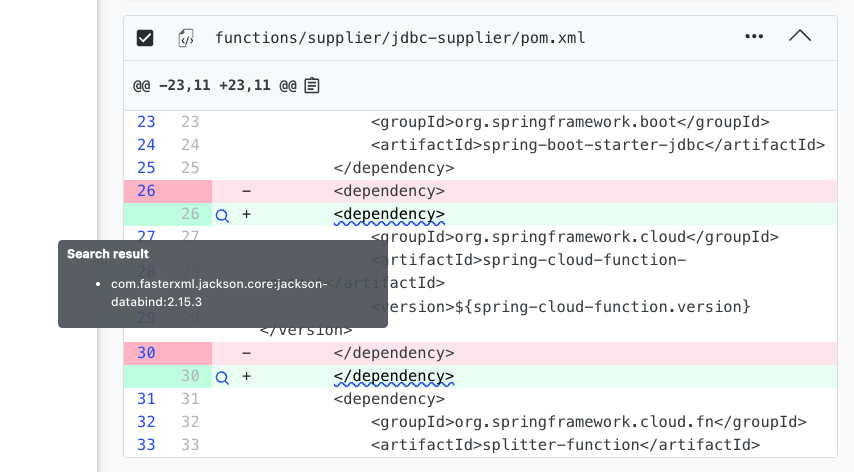Click the spring-cloud-function.version line
854x472 pixels.
click(560, 307)
